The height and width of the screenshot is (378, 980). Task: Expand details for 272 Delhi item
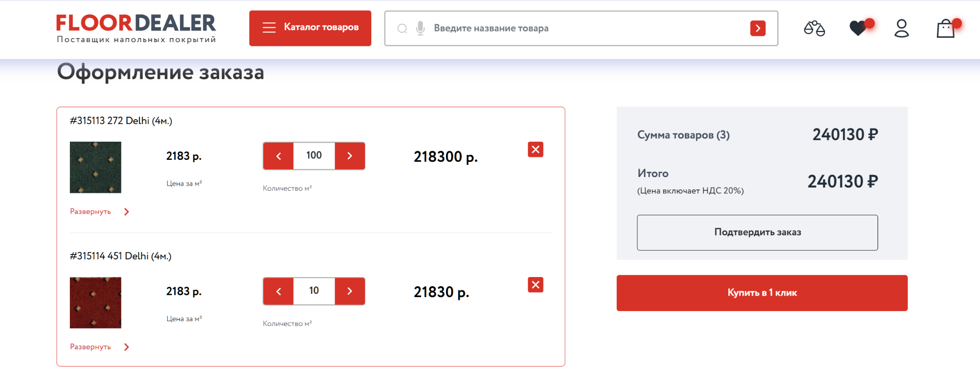pos(100,211)
